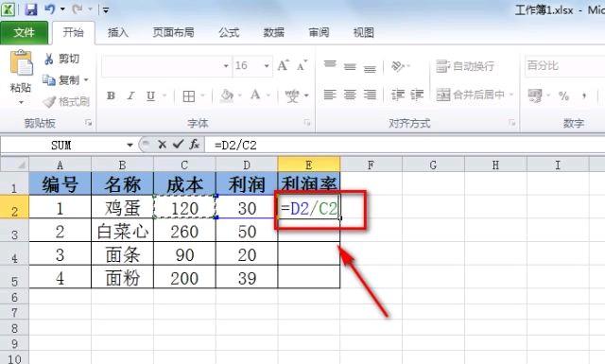605x364 pixels.
Task: Click in the formula bar showing =D2/C2
Action: (x=405, y=146)
